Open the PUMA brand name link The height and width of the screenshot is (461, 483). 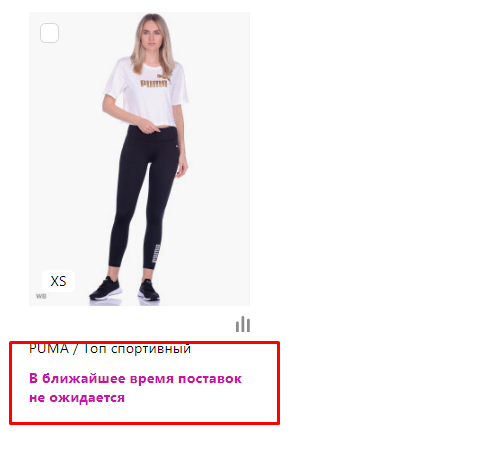point(49,349)
